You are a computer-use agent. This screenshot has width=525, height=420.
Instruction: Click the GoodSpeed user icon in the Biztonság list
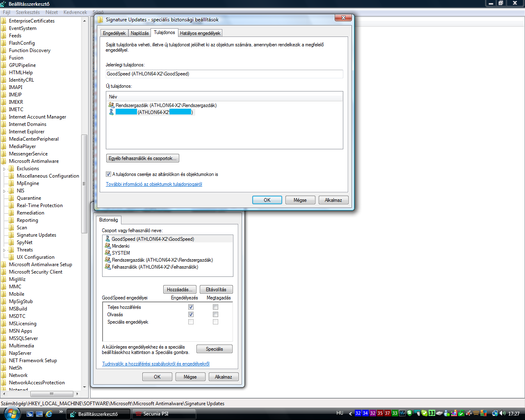(107, 239)
